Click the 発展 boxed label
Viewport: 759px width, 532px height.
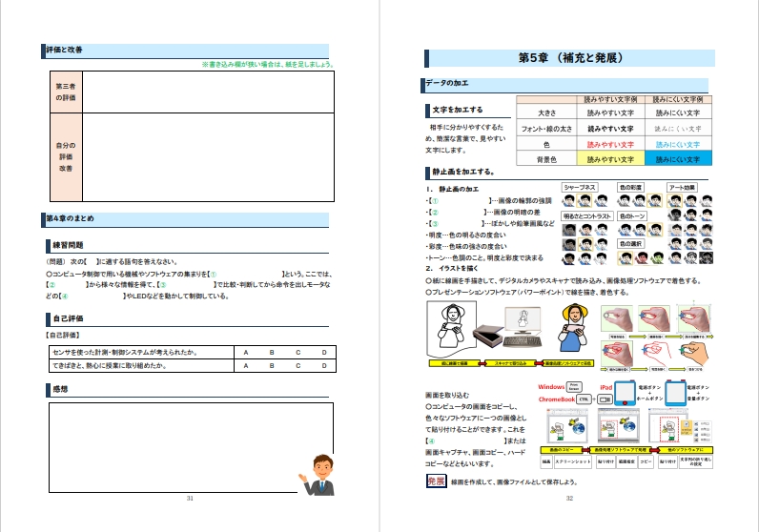436,481
